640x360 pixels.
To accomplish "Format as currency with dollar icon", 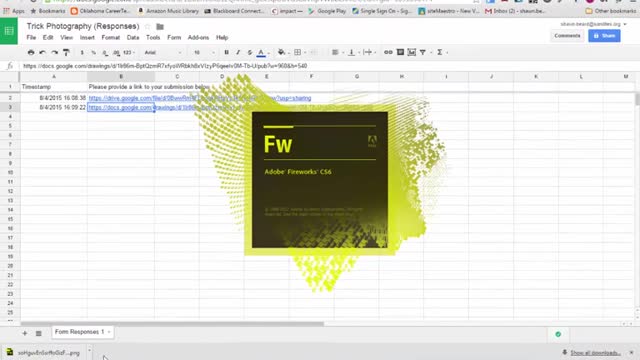I will (x=82, y=53).
